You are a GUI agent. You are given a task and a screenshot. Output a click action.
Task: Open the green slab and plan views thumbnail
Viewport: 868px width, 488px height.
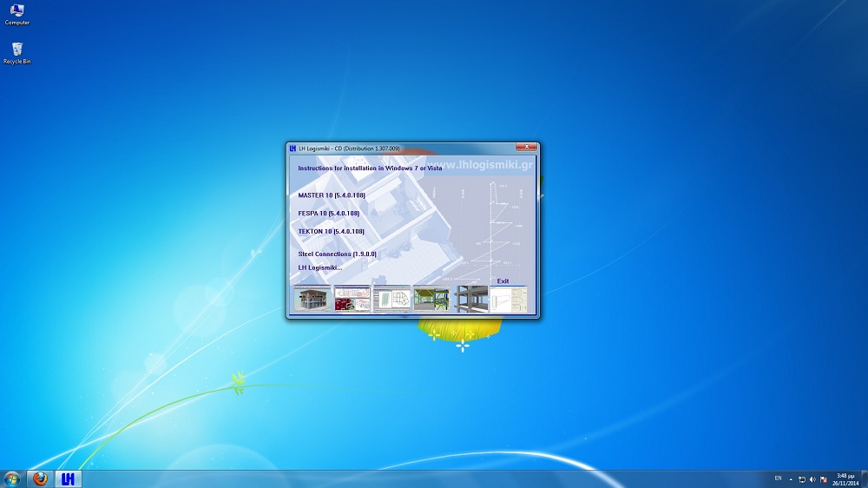(x=392, y=299)
